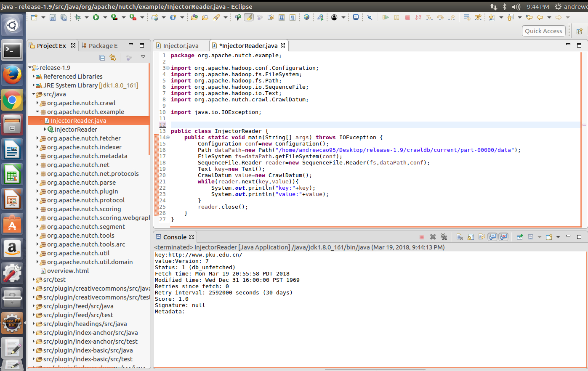Collapse the src/java source folder
This screenshot has width=588, height=371.
pyautogui.click(x=34, y=94)
